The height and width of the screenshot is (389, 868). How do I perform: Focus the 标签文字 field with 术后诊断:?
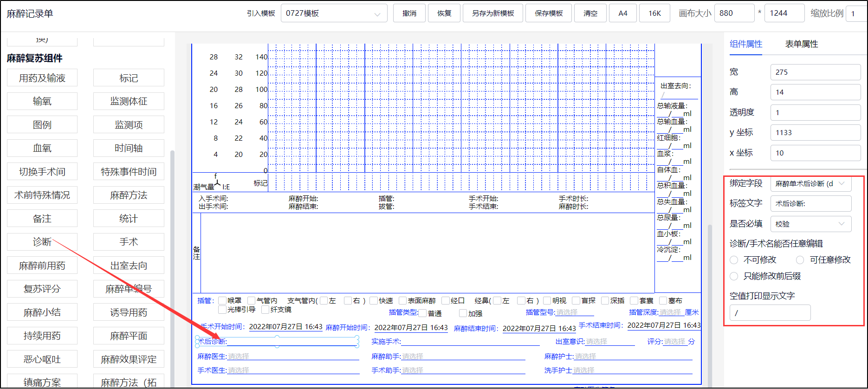811,204
